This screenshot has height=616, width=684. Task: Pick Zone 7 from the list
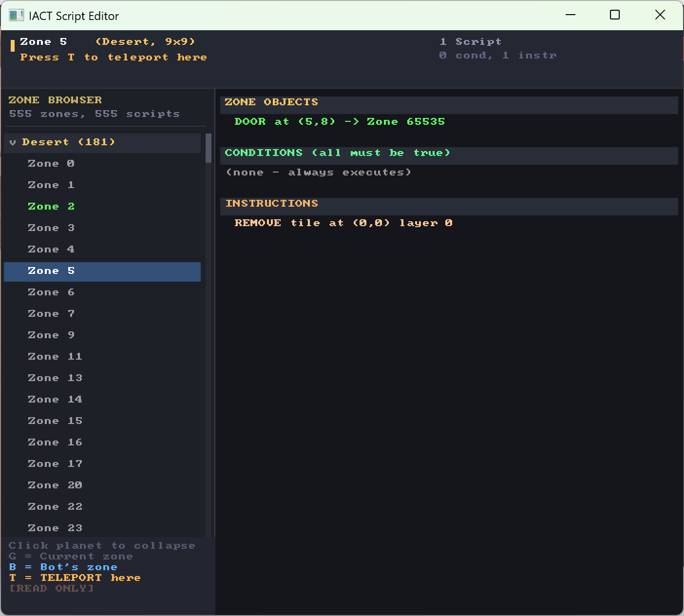[x=102, y=314]
